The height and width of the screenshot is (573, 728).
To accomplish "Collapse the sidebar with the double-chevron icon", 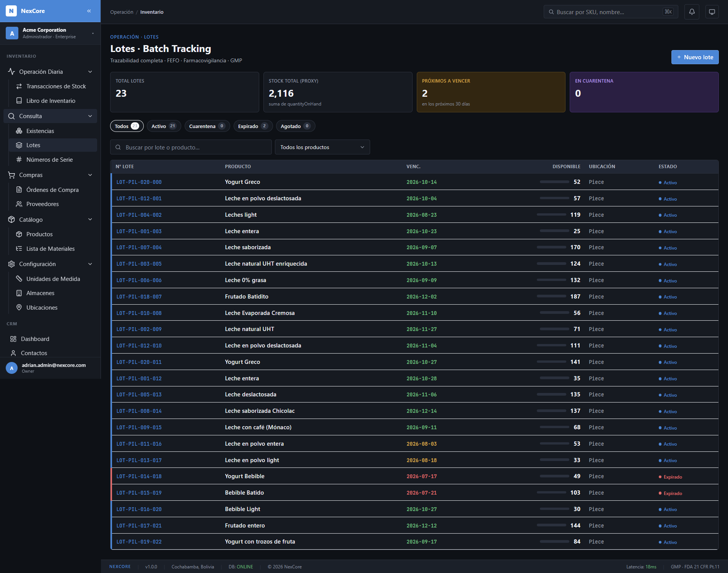I will tap(89, 11).
